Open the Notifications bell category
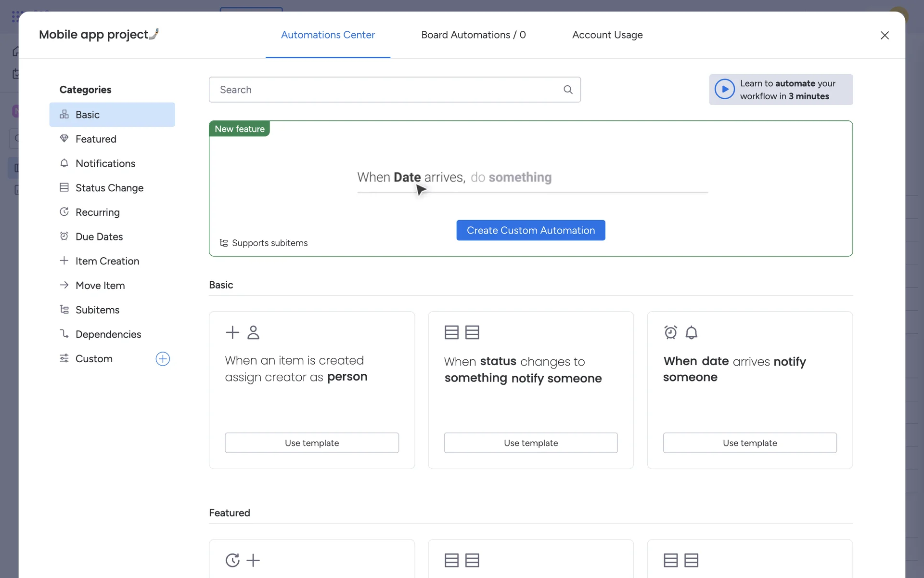The image size is (924, 578). (105, 164)
